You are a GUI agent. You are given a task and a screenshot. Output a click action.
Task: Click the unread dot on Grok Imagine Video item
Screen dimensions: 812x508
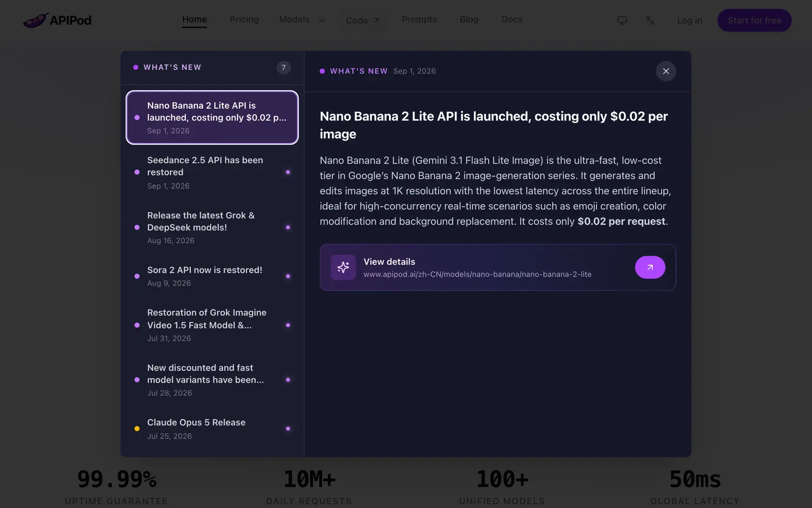coord(288,325)
